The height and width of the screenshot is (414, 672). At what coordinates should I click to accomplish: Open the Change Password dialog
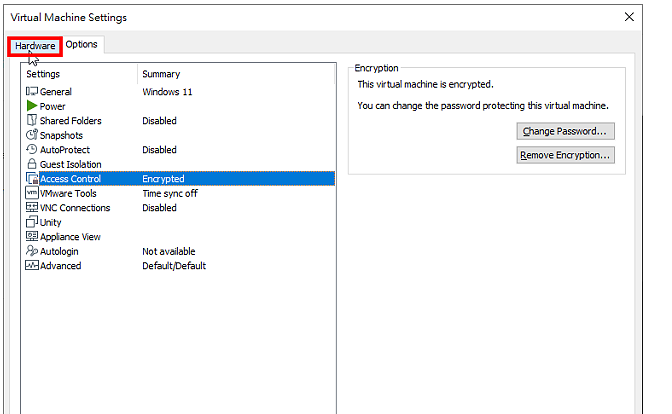tap(565, 131)
